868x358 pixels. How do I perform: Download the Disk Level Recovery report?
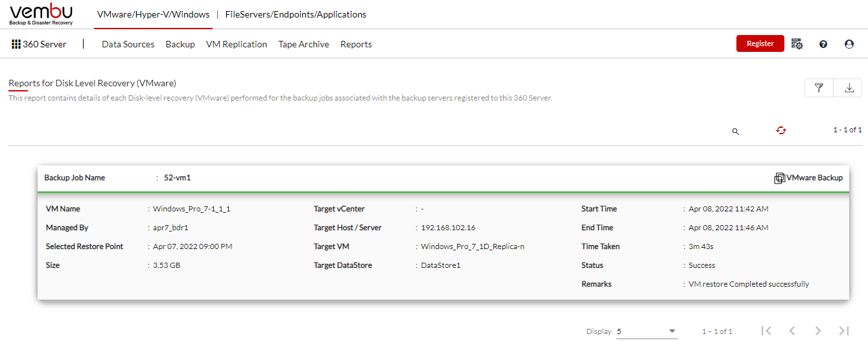[849, 88]
